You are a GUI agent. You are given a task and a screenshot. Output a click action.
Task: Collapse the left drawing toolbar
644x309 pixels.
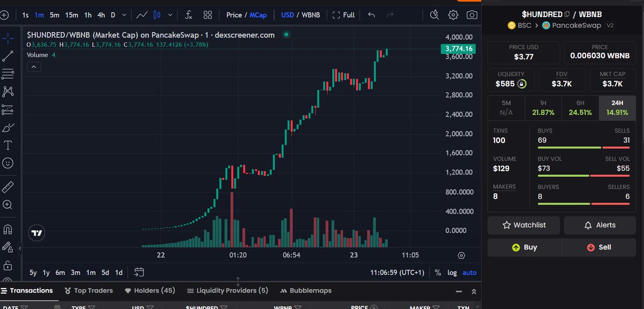tap(20, 249)
